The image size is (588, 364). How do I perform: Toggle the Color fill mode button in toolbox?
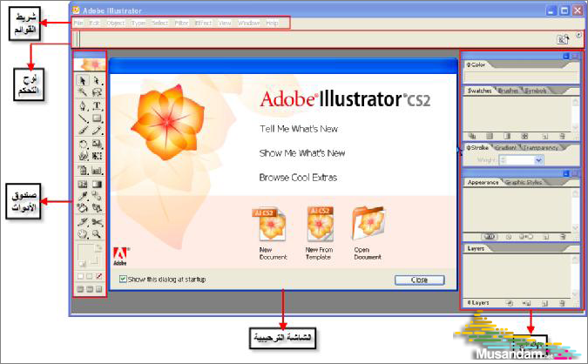point(80,276)
